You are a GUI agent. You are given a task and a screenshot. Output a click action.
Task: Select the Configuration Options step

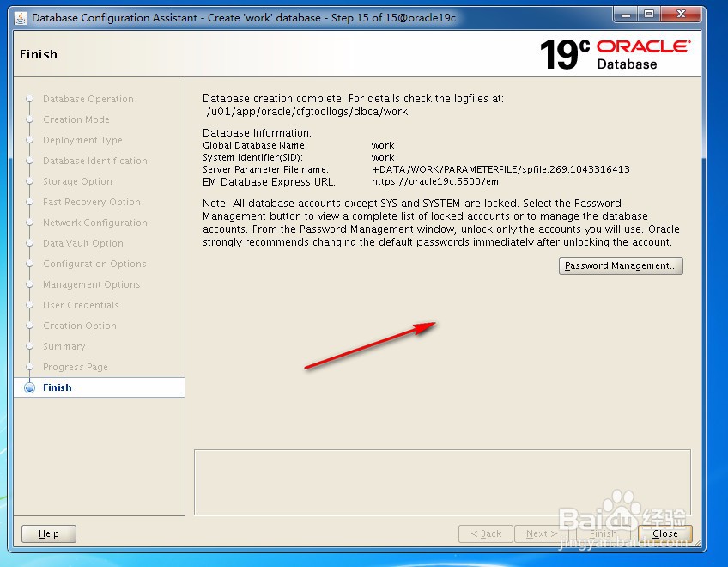click(x=94, y=264)
